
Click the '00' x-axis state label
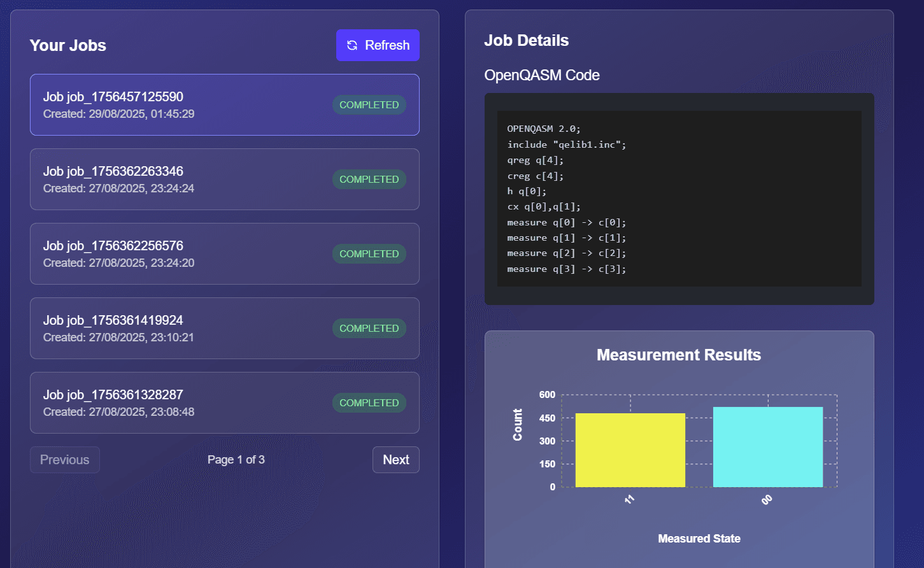[767, 499]
